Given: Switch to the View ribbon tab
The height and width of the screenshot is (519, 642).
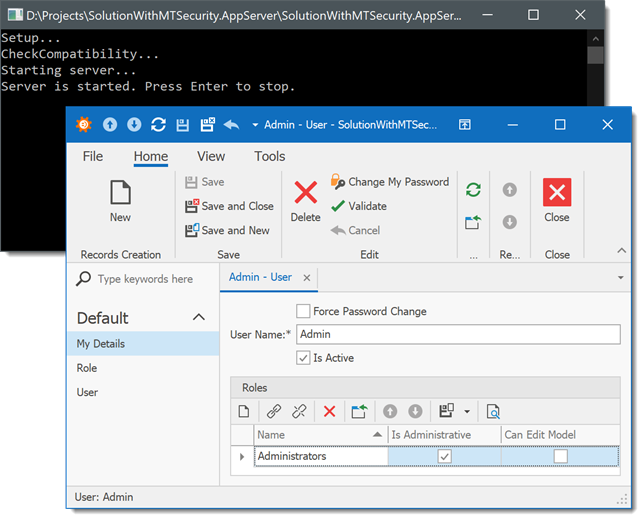Looking at the screenshot, I should [x=211, y=156].
